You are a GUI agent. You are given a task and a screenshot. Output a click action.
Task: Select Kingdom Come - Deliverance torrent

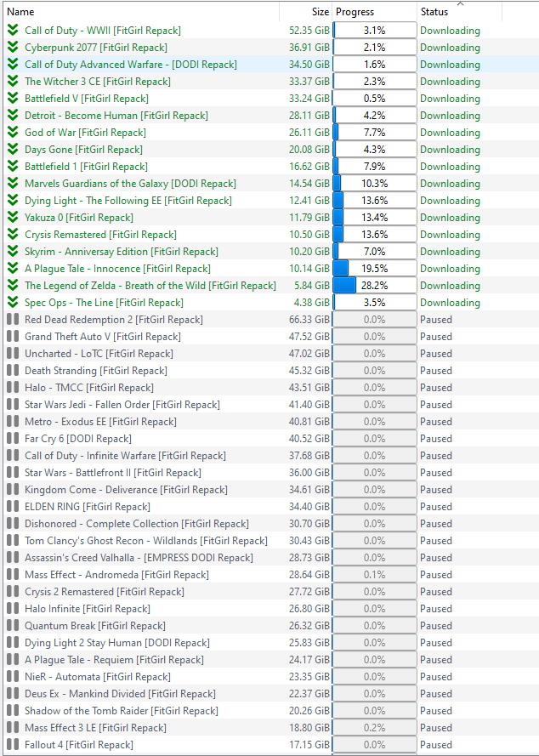127,489
